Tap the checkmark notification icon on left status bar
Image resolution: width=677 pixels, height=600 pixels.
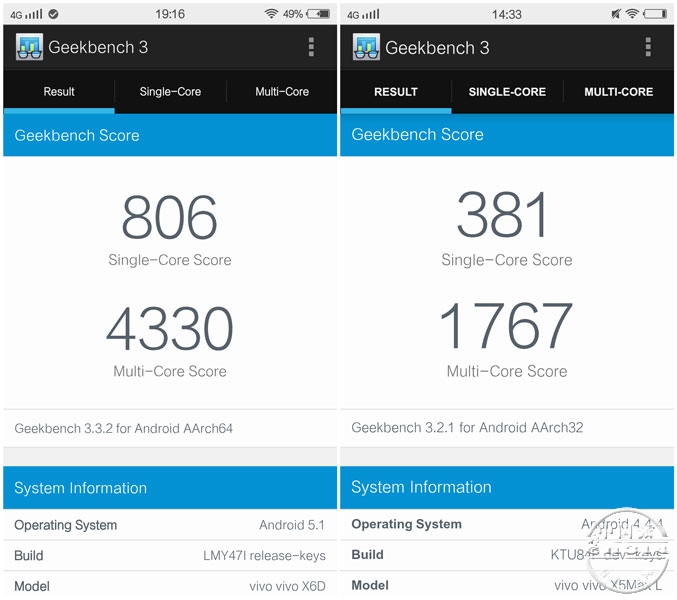54,14
